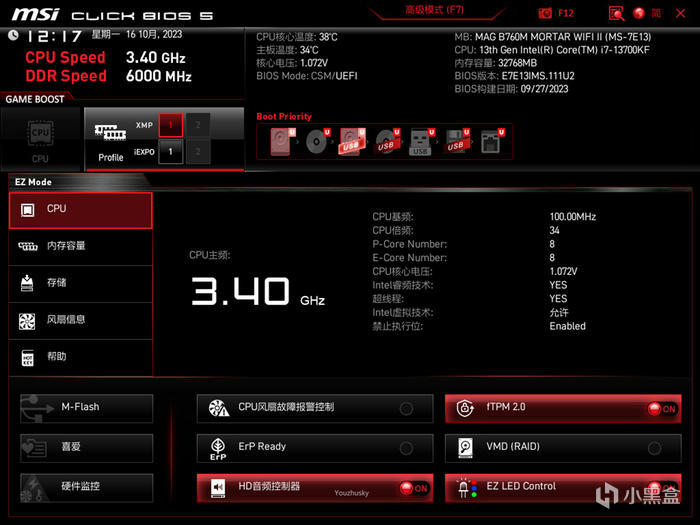Change language via red globe icon

point(639,13)
